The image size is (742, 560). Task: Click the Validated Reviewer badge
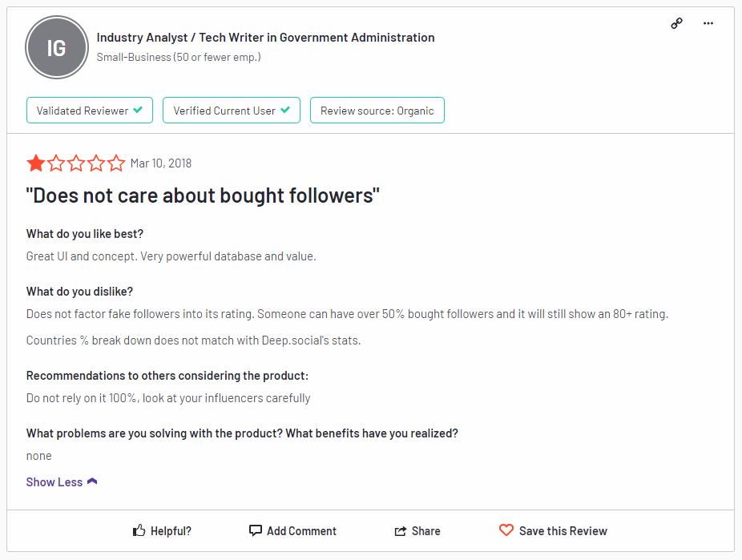coord(90,111)
